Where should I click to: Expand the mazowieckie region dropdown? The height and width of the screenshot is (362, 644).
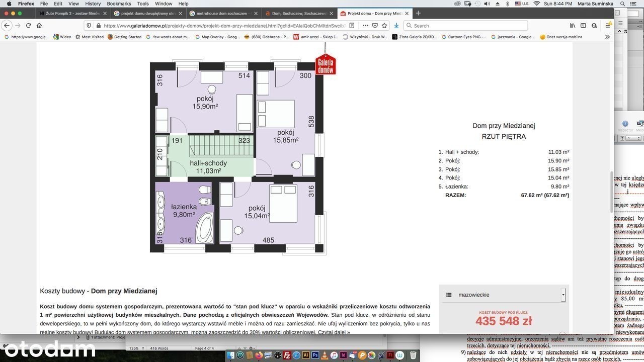(x=563, y=295)
